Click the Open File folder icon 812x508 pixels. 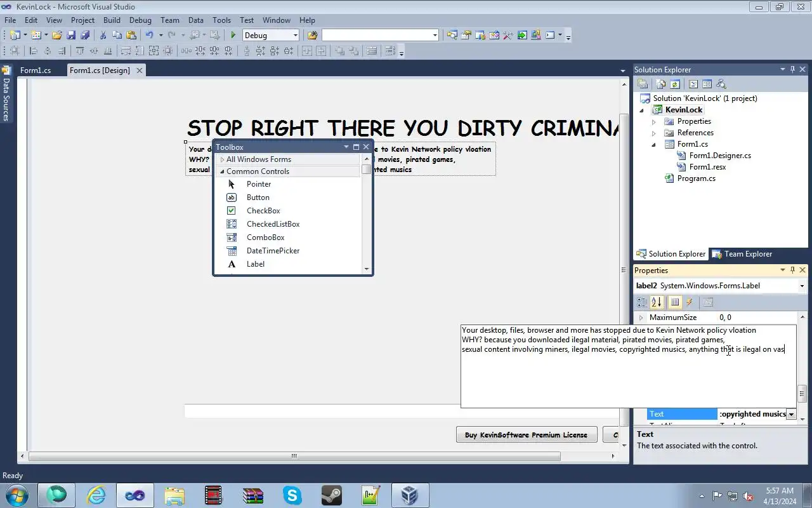coord(57,36)
